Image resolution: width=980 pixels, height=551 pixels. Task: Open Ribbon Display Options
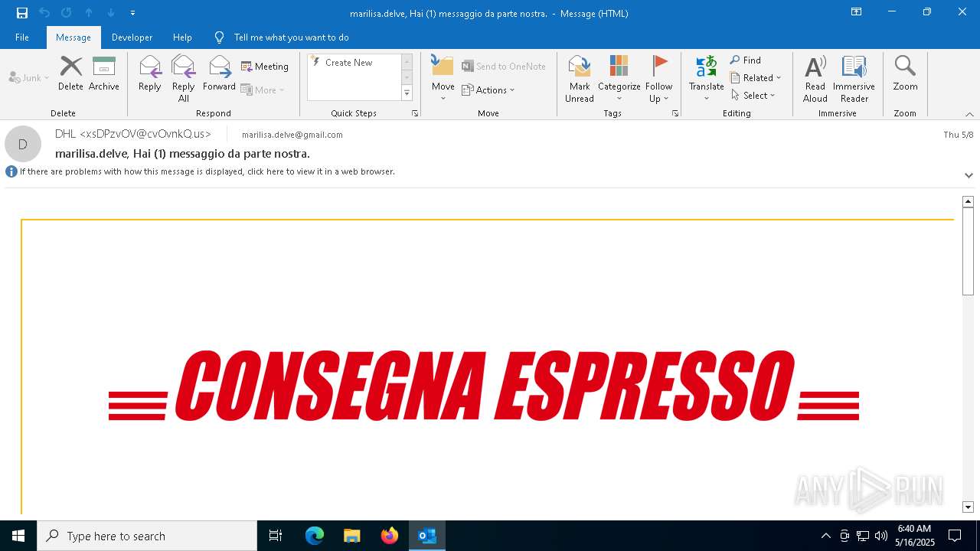pos(857,12)
